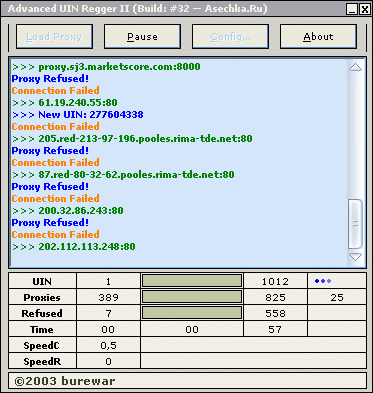373x393 pixels.
Task: Click the Proxies count 389
Action: 108,297
